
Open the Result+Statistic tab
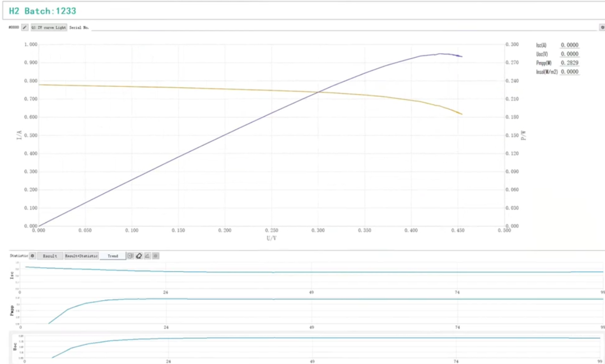click(x=81, y=255)
